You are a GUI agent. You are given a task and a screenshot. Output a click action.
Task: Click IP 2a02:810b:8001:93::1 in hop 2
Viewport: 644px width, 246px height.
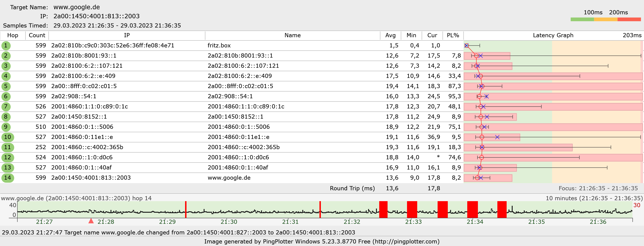pos(84,56)
